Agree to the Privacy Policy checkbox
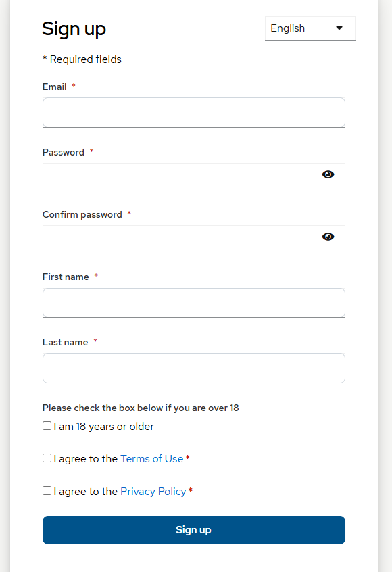This screenshot has width=392, height=572. coord(47,490)
